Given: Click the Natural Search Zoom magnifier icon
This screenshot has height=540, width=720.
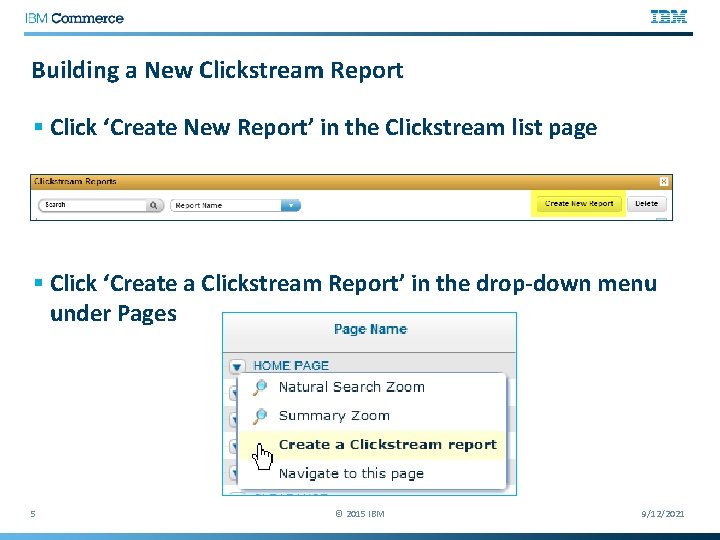Looking at the screenshot, I should click(260, 387).
